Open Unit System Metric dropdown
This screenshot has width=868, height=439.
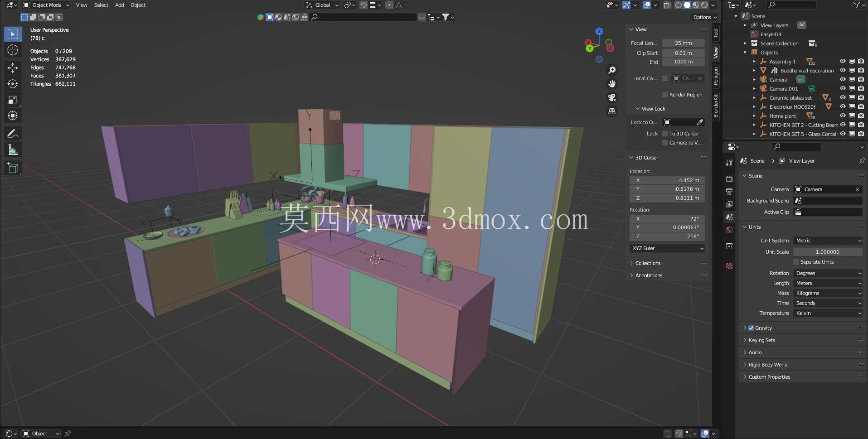pyautogui.click(x=828, y=241)
